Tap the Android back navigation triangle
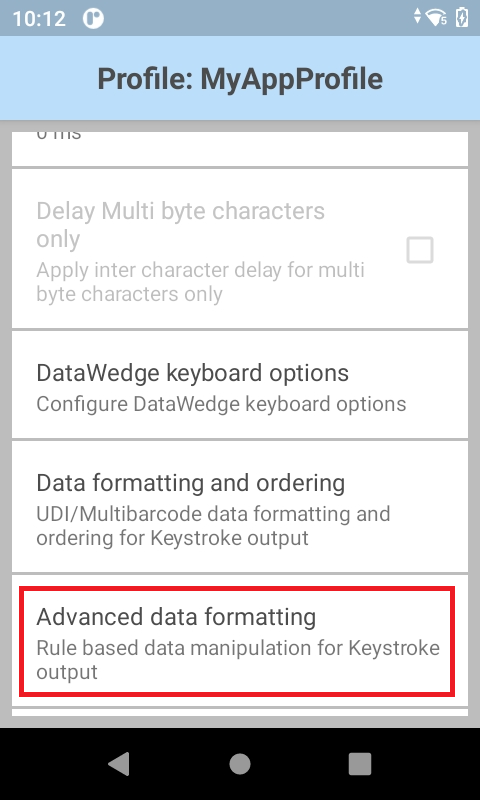This screenshot has width=480, height=800. tap(119, 764)
